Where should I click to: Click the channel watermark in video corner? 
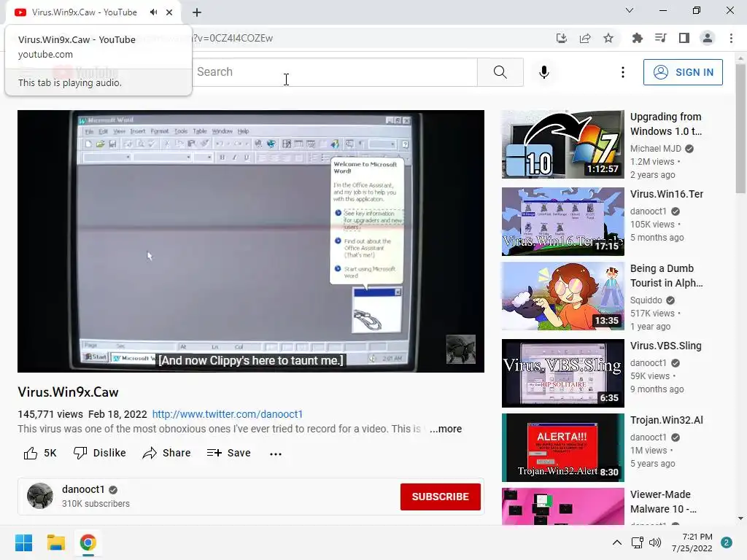point(461,349)
